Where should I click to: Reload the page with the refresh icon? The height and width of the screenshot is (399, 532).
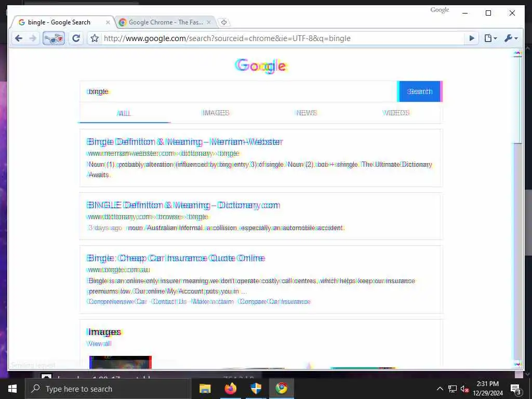click(x=76, y=38)
